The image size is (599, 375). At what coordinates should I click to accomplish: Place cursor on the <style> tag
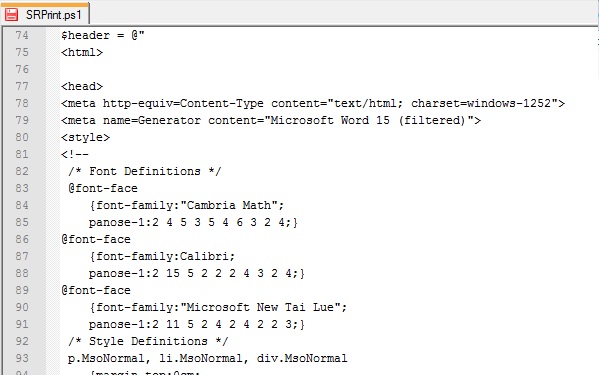click(85, 137)
